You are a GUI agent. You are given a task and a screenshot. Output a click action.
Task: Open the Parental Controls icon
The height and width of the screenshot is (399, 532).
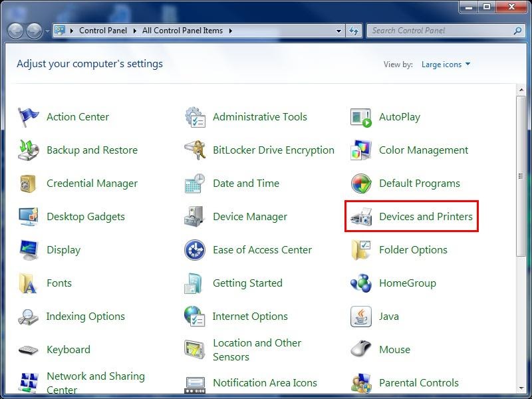(x=361, y=383)
